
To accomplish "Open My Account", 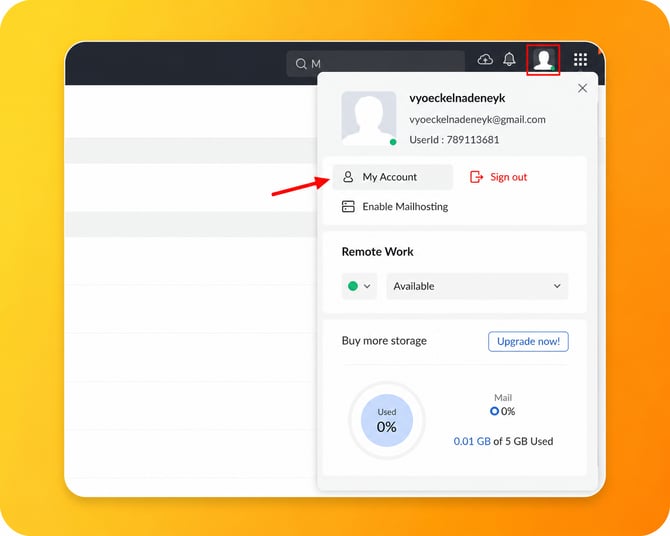I will [393, 177].
